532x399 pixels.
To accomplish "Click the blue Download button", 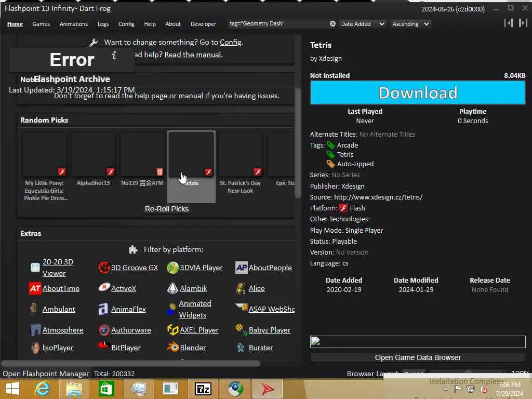I will [418, 92].
